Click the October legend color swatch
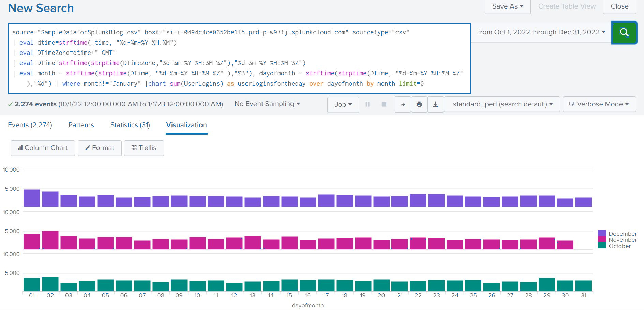 [x=602, y=246]
